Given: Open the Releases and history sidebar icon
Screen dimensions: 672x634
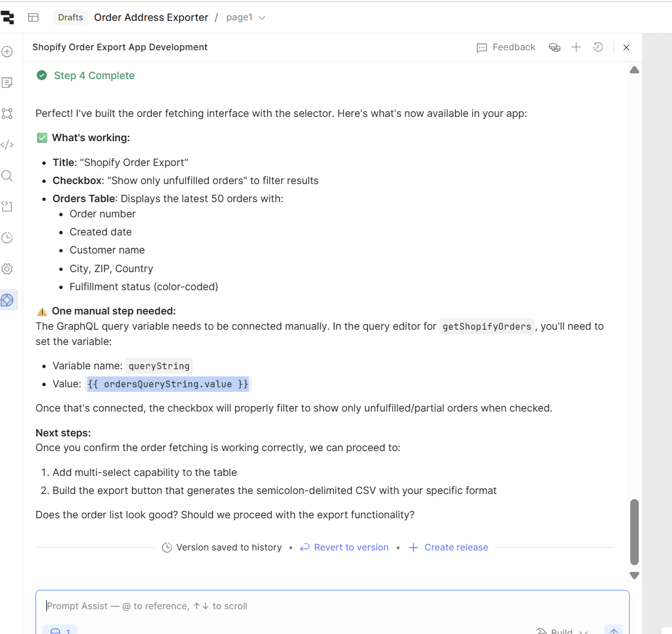Looking at the screenshot, I should [x=7, y=238].
